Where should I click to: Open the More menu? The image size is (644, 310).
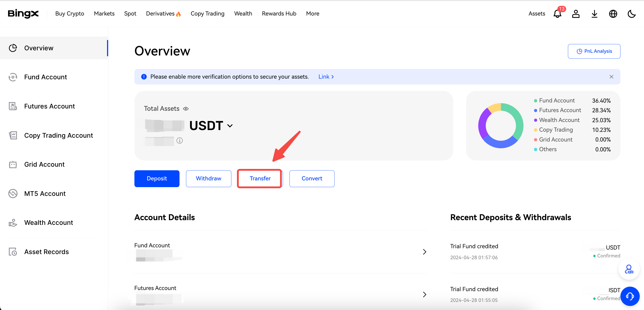point(313,13)
